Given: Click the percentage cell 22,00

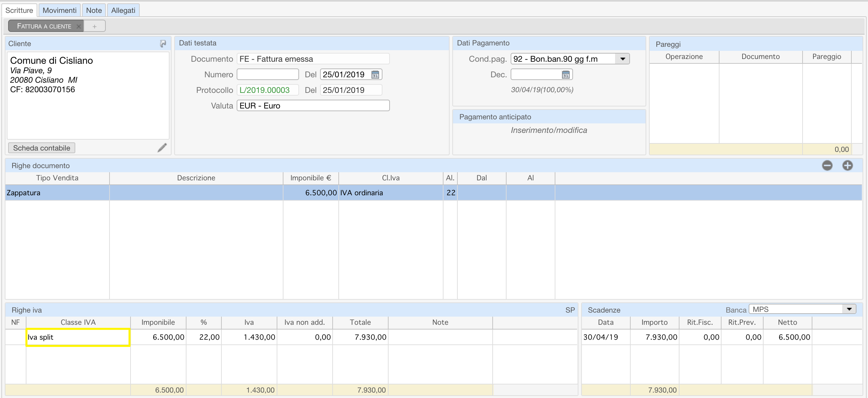Looking at the screenshot, I should click(x=204, y=337).
